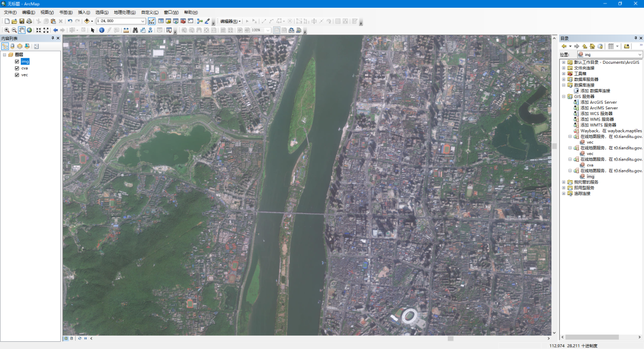The image size is (644, 349).
Task: Select the cva service in catalog tree
Action: pos(590,165)
